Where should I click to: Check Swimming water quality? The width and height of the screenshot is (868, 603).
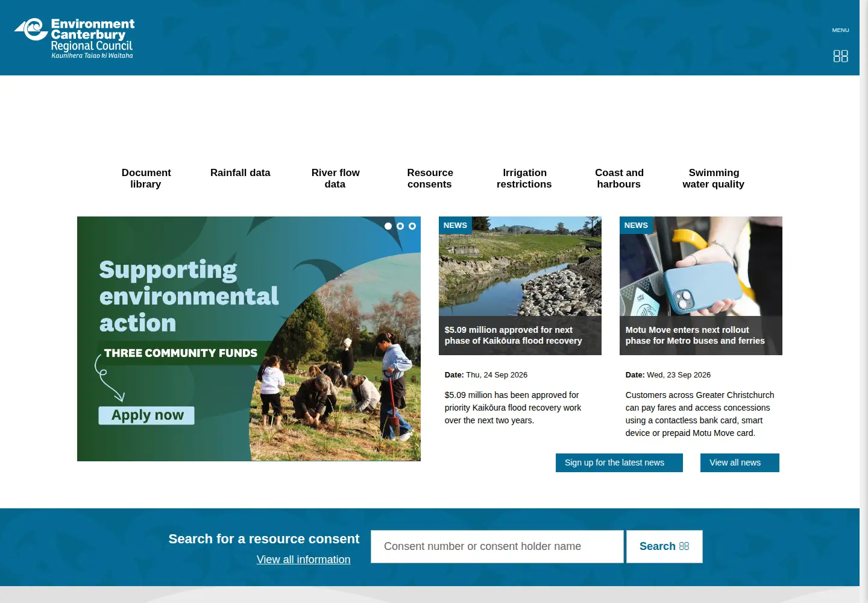point(714,178)
